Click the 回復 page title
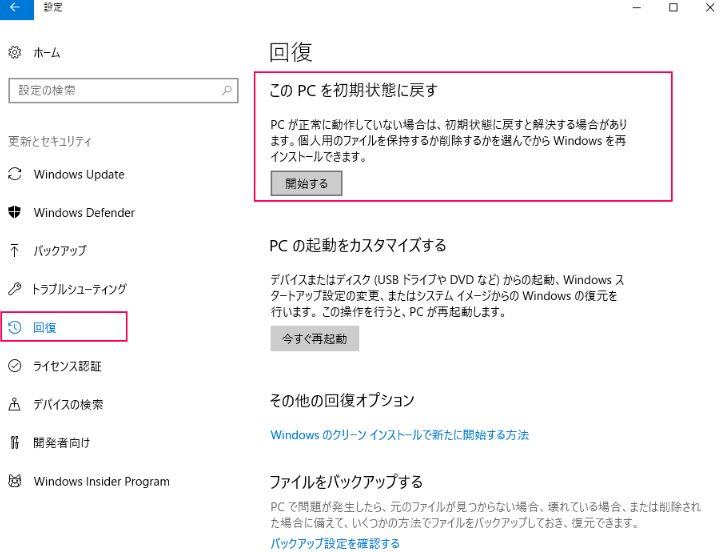723x552 pixels. (x=290, y=52)
